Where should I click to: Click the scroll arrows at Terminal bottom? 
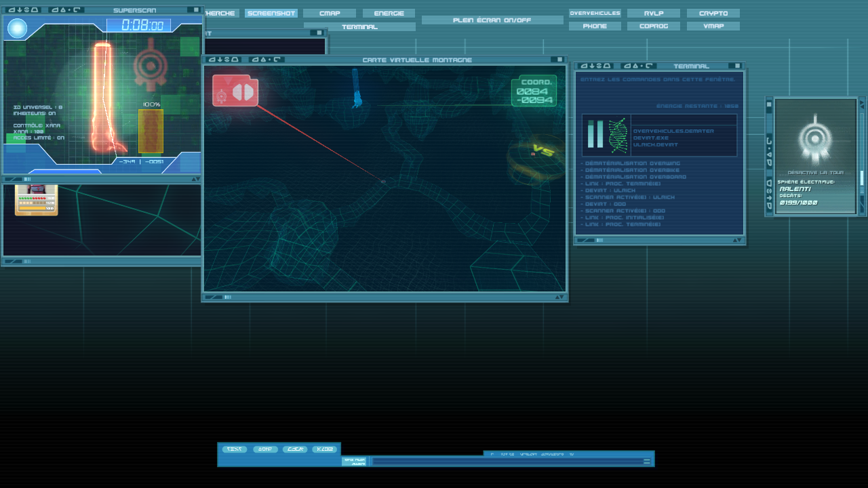tap(737, 240)
